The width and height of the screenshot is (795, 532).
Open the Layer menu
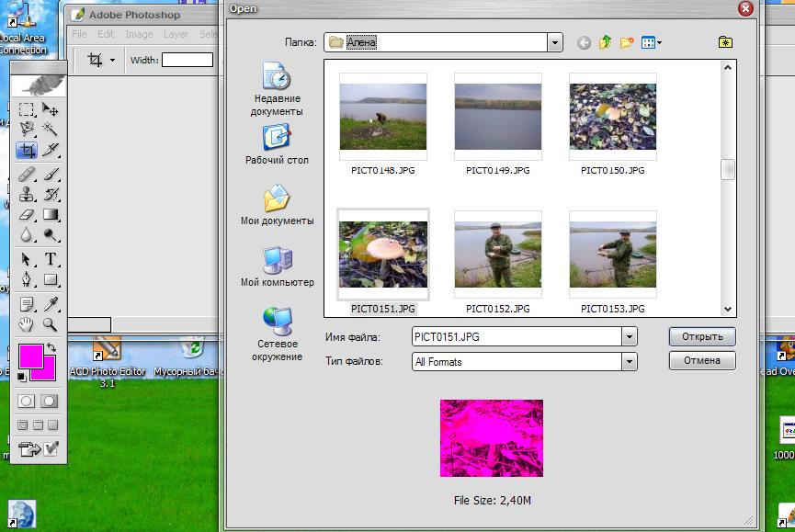[x=176, y=34]
